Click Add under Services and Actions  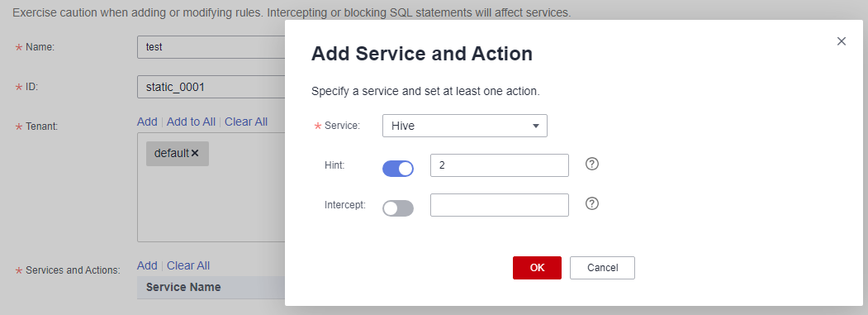point(147,265)
